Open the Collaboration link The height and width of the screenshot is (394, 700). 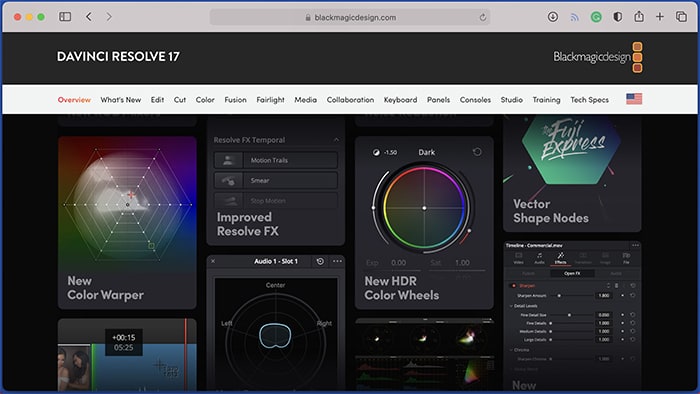coord(350,100)
